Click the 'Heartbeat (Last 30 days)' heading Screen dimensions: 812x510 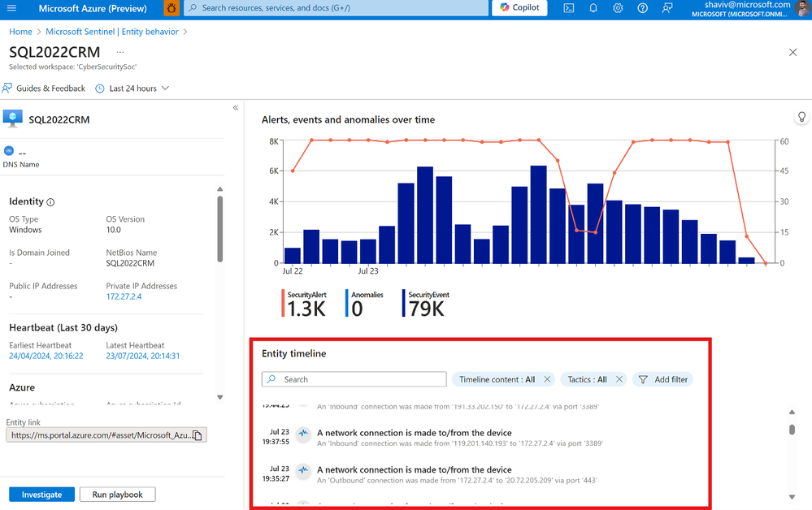63,328
